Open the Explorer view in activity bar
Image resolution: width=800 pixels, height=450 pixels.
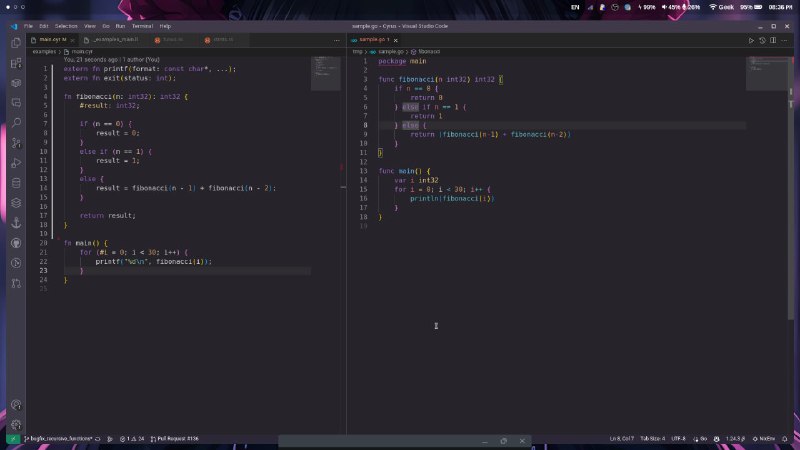click(16, 43)
